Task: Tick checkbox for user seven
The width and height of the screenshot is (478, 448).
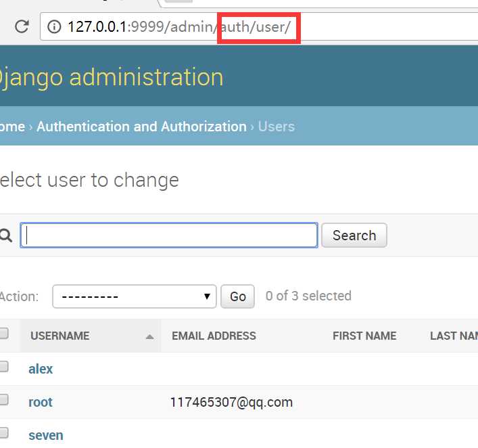Action: point(3,432)
